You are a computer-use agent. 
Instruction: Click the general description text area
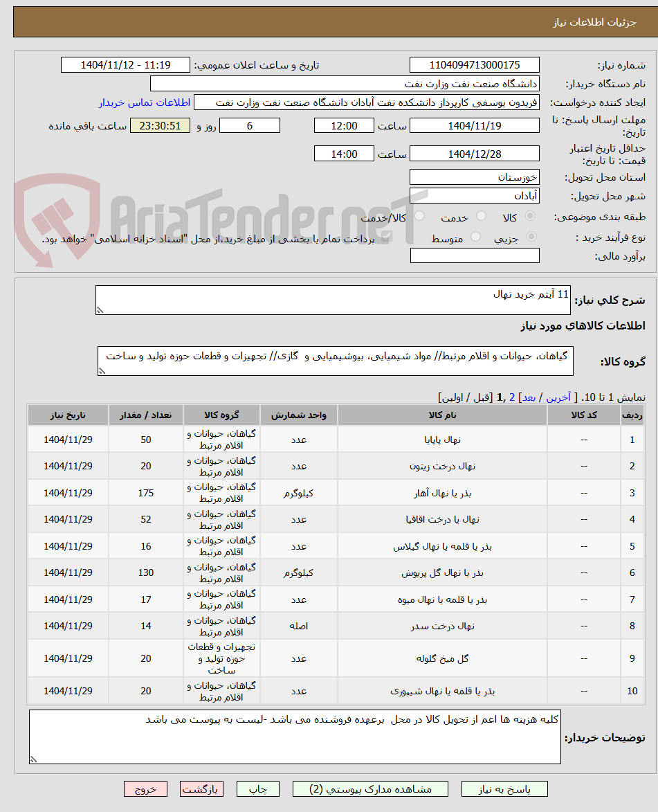click(x=333, y=300)
